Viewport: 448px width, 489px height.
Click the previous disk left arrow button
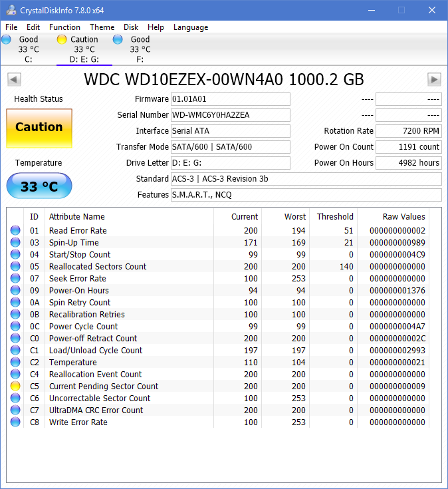point(13,80)
